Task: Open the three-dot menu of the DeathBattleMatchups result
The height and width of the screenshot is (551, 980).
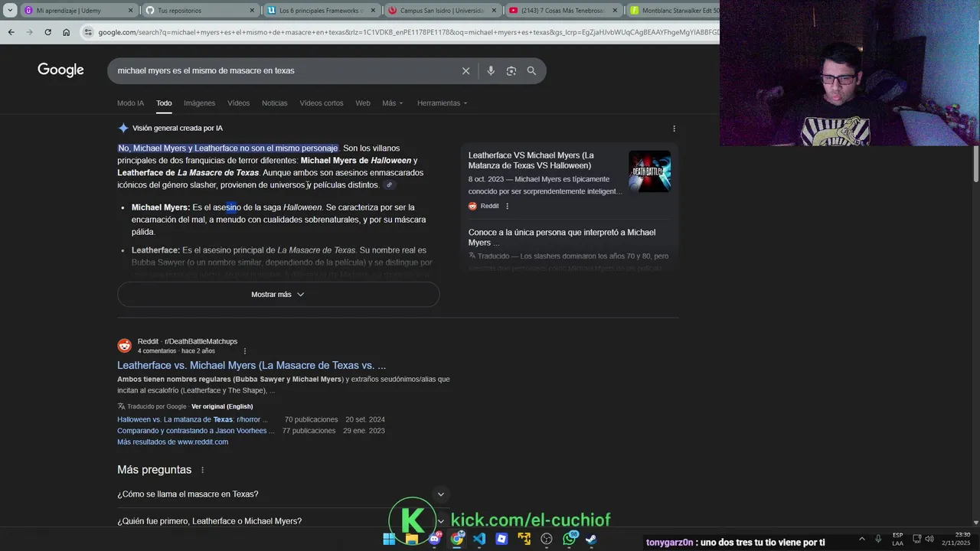Action: pos(245,350)
